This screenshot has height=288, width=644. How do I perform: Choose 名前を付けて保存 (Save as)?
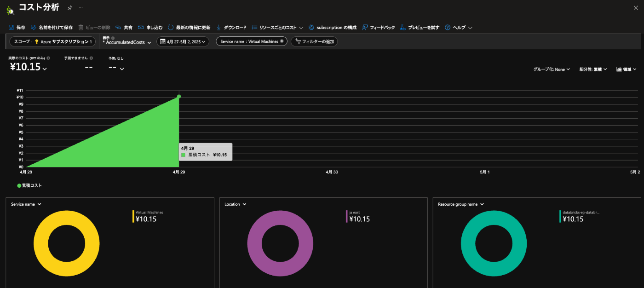coord(52,28)
